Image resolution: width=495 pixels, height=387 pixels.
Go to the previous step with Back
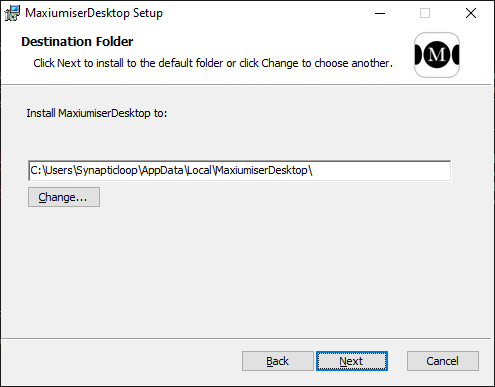coord(278,361)
